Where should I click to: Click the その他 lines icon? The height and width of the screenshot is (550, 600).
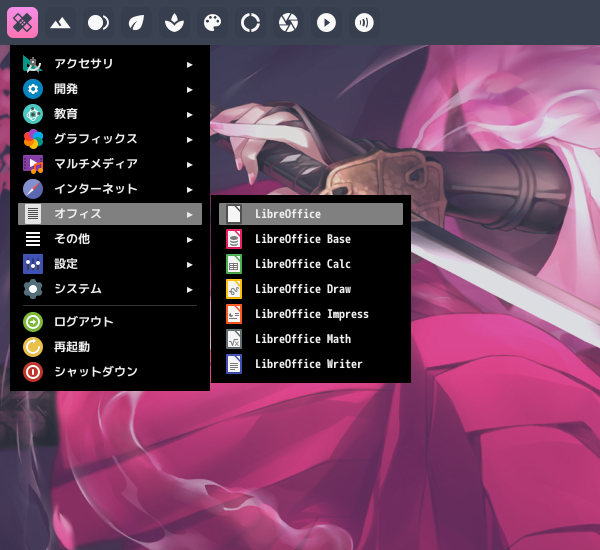point(33,239)
